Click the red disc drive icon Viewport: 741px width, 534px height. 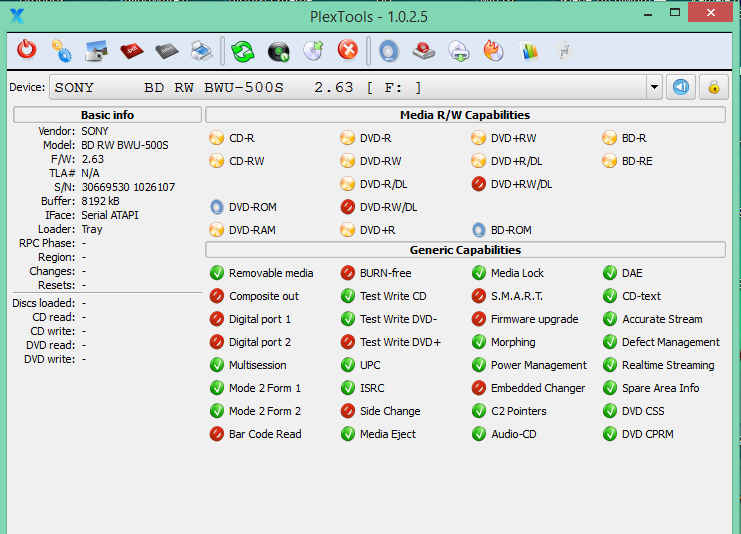(x=424, y=51)
